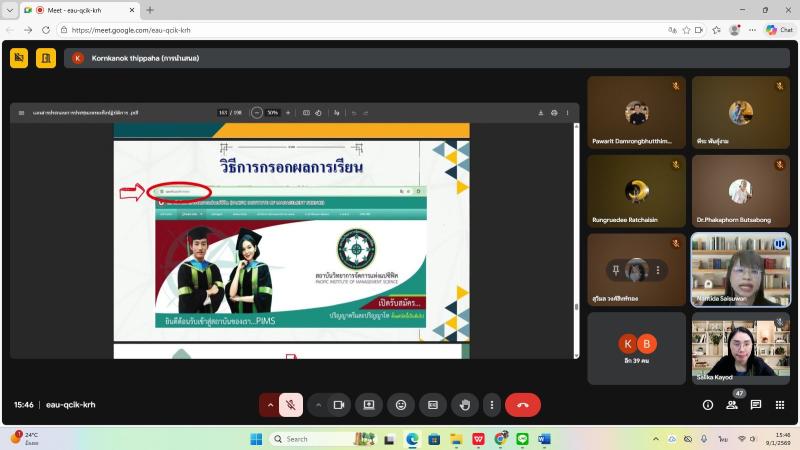Click Dr.Phakaphorn Butsabong's video tile
Viewport: 800px width, 450px height.
pyautogui.click(x=740, y=191)
